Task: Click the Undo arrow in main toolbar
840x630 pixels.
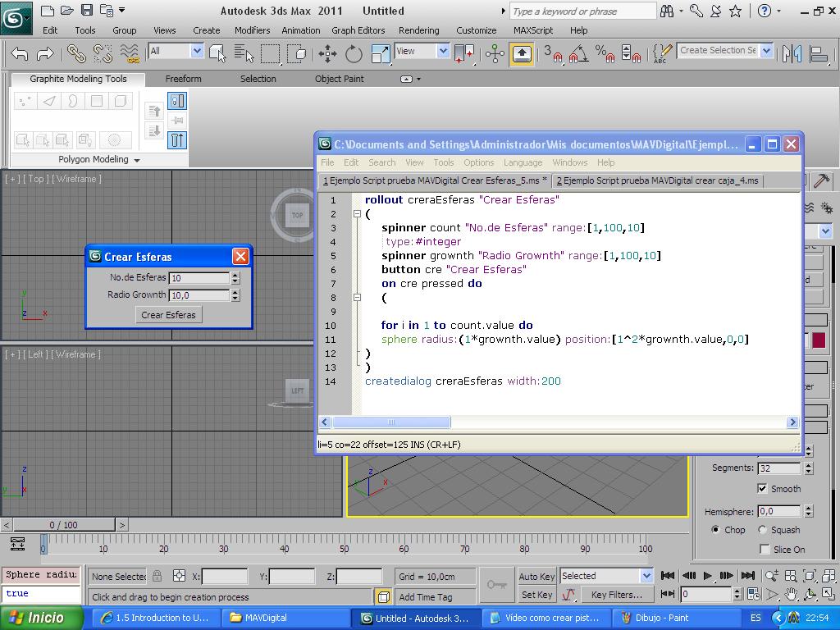Action: click(20, 54)
